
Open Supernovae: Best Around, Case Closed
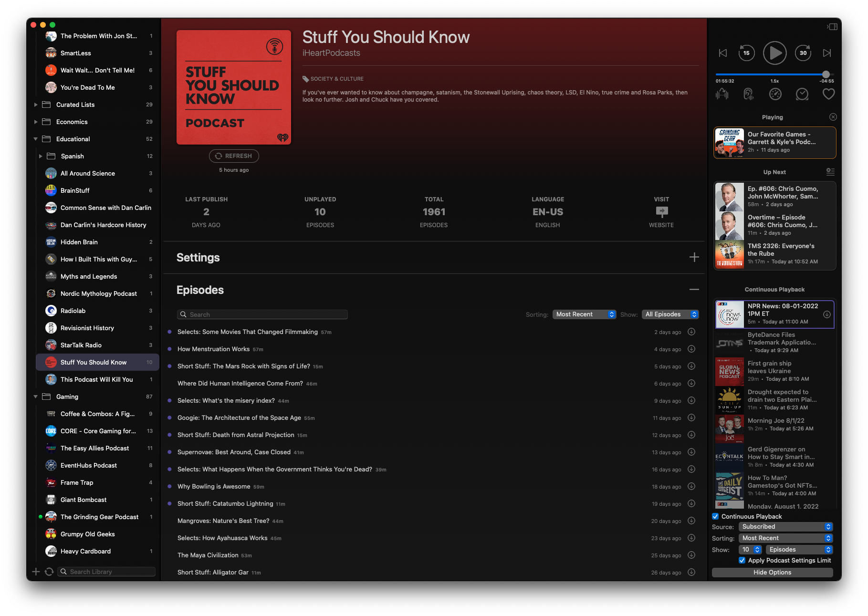click(x=234, y=452)
